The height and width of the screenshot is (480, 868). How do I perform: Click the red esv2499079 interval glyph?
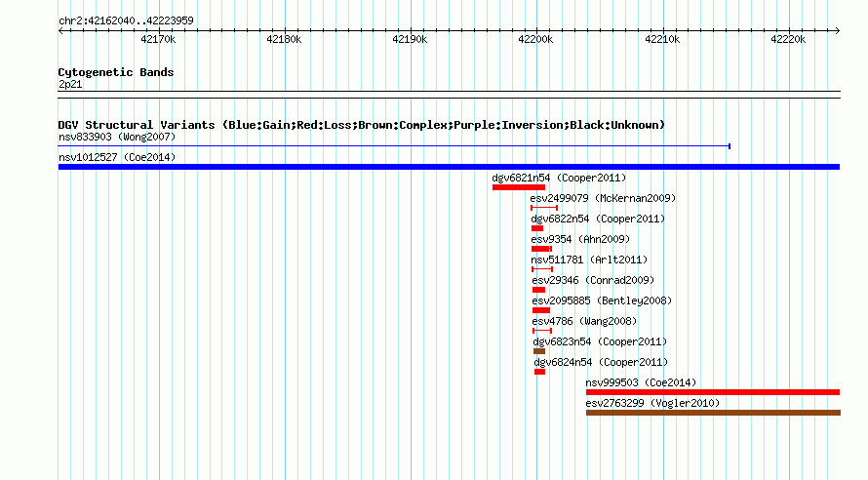[x=544, y=208]
